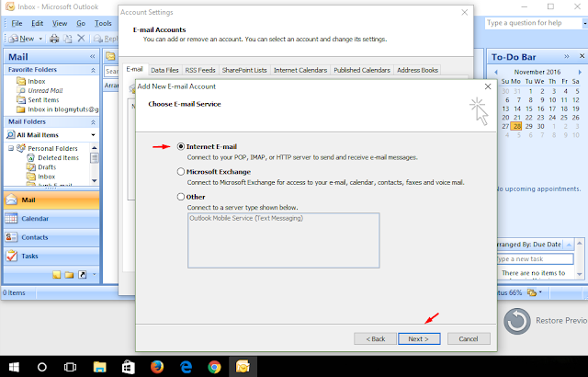
Task: Select the Other radio option
Action: tap(181, 197)
